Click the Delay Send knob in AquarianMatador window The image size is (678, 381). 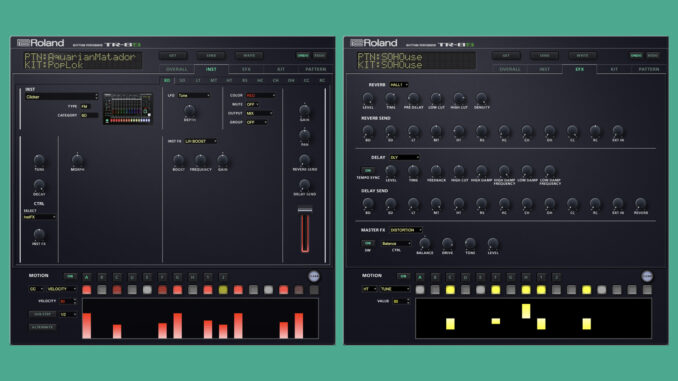tap(304, 185)
